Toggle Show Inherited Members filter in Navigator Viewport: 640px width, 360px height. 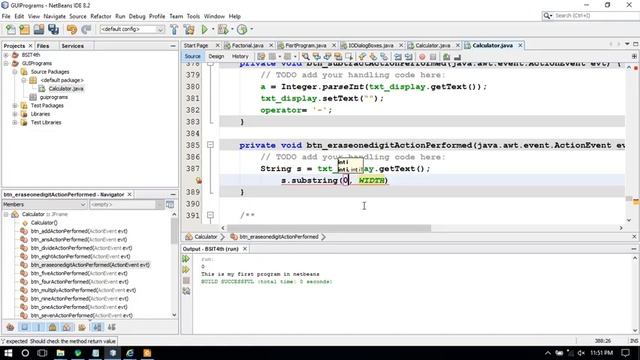[x=10, y=327]
